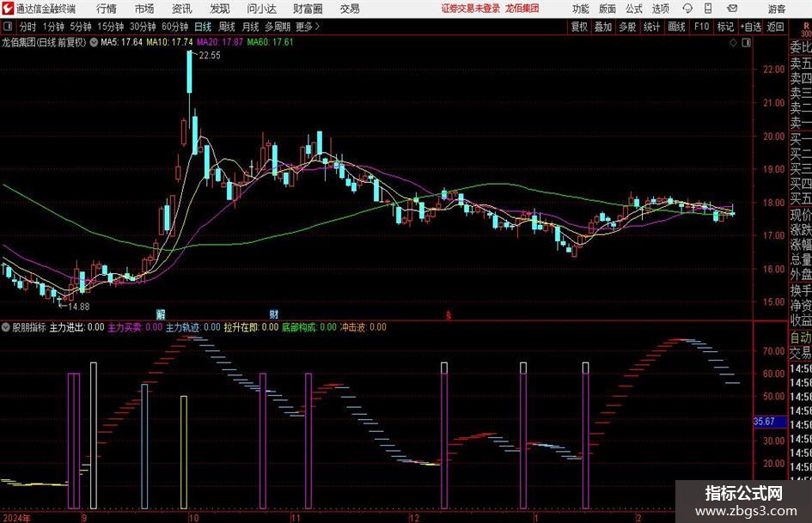Click the 画线 drawing toolbar button
812x523 pixels.
point(677,27)
